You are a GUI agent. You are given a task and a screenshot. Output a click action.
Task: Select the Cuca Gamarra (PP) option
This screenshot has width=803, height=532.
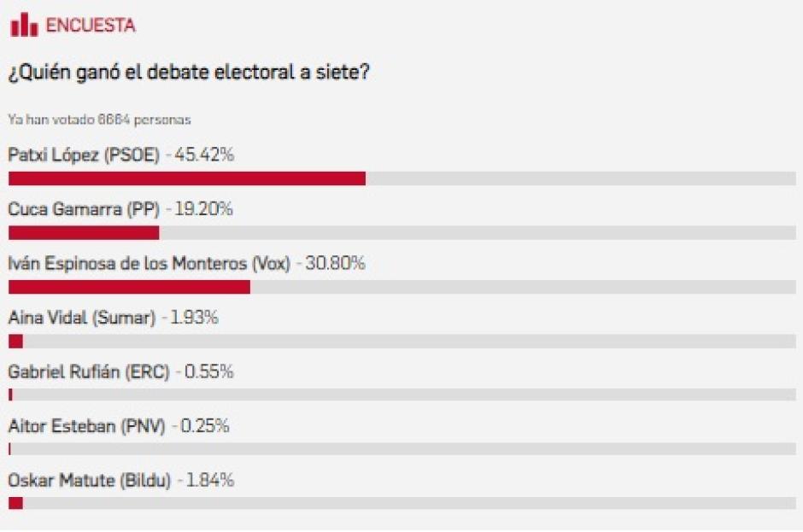84,209
